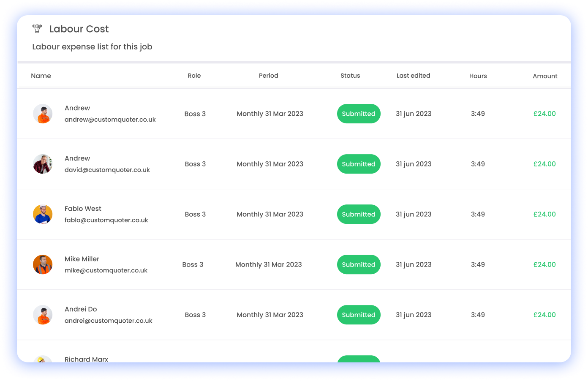Sort table by Period column
This screenshot has height=381, width=588.
point(269,76)
